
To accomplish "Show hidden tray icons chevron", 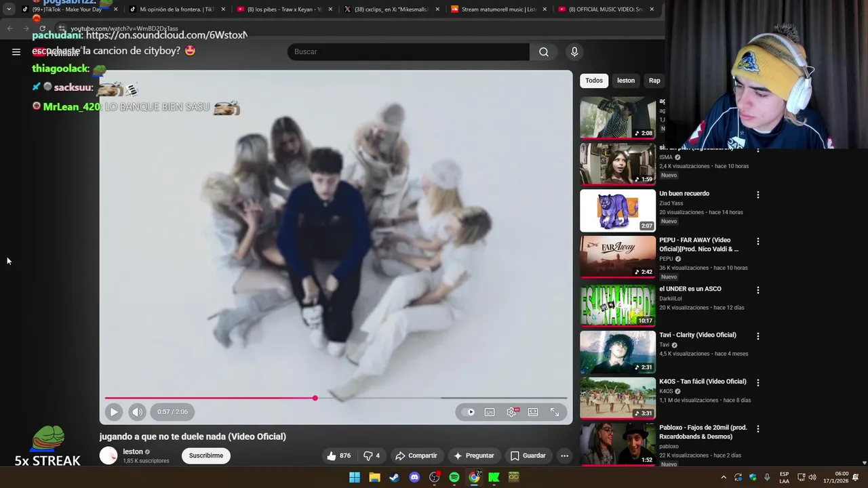I will (724, 477).
